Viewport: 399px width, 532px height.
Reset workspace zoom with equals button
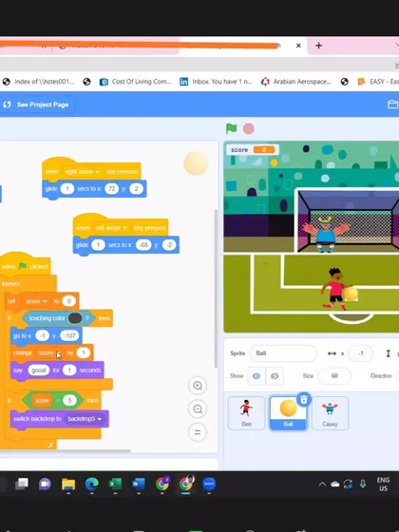[x=198, y=432]
